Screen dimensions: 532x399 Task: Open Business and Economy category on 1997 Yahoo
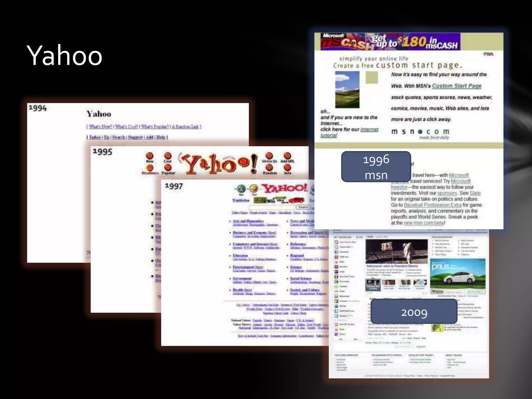[254, 232]
